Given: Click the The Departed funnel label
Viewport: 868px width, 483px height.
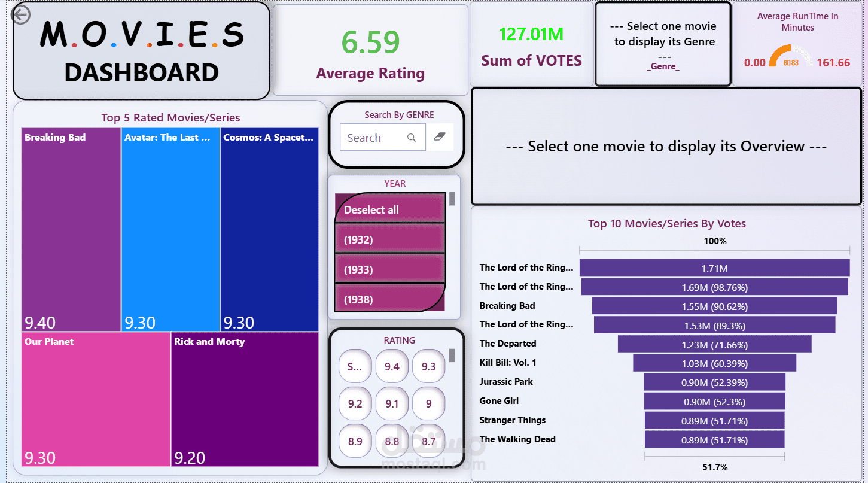Looking at the screenshot, I should click(507, 344).
